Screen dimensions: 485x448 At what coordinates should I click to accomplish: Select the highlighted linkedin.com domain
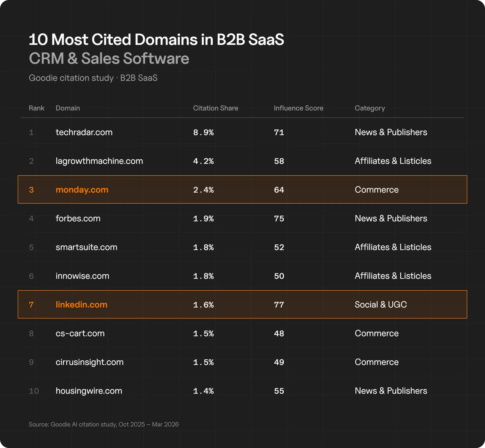click(x=81, y=305)
